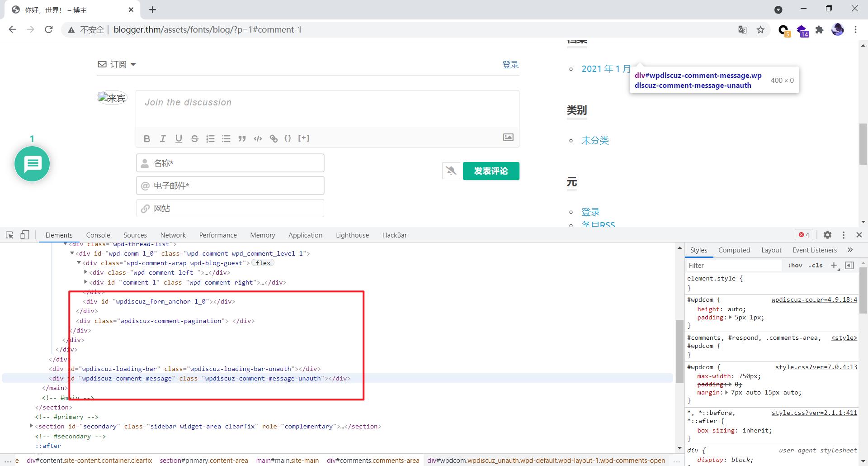Reload the current page

[x=49, y=29]
